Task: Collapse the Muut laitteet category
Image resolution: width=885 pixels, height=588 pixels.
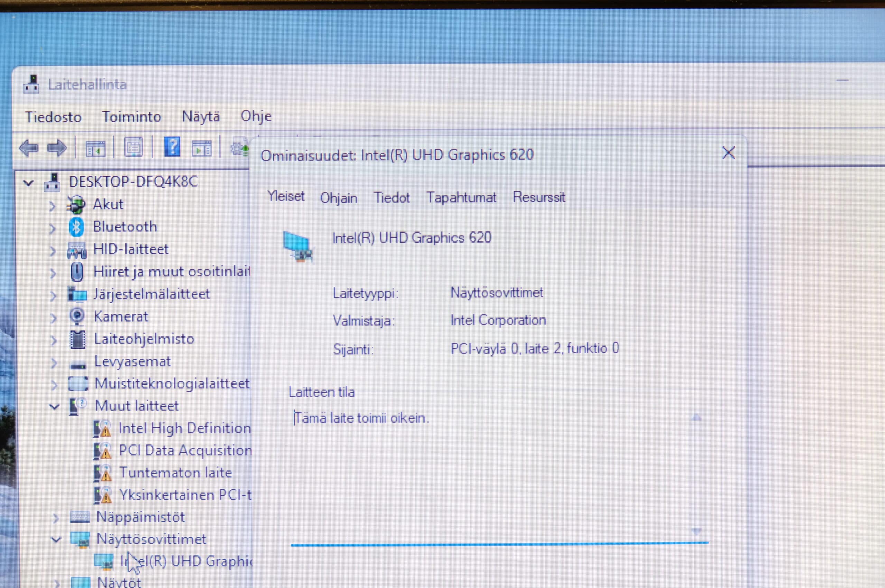Action: coord(54,407)
